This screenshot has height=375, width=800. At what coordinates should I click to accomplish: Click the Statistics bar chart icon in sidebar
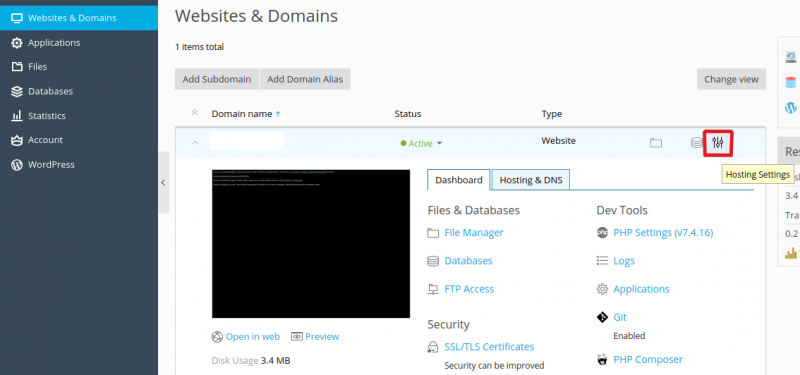[17, 116]
